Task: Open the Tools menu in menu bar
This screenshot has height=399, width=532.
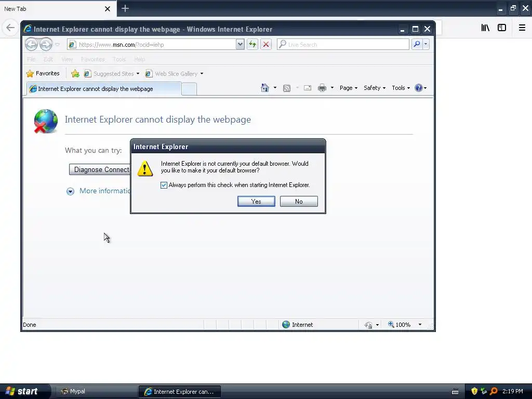Action: [x=119, y=59]
